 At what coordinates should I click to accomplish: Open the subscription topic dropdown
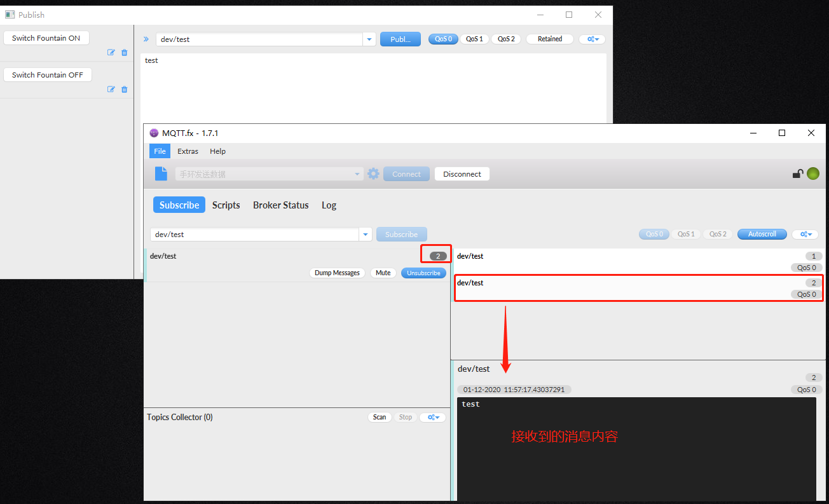point(365,234)
